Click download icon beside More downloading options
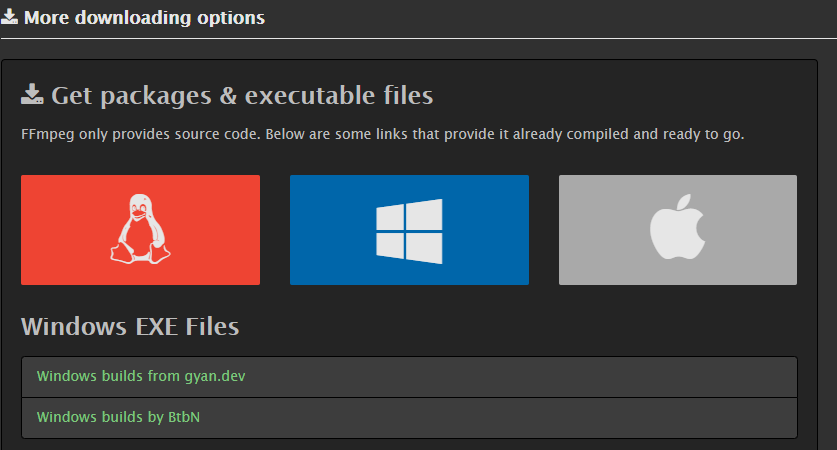Image resolution: width=837 pixels, height=450 pixels. point(9,17)
